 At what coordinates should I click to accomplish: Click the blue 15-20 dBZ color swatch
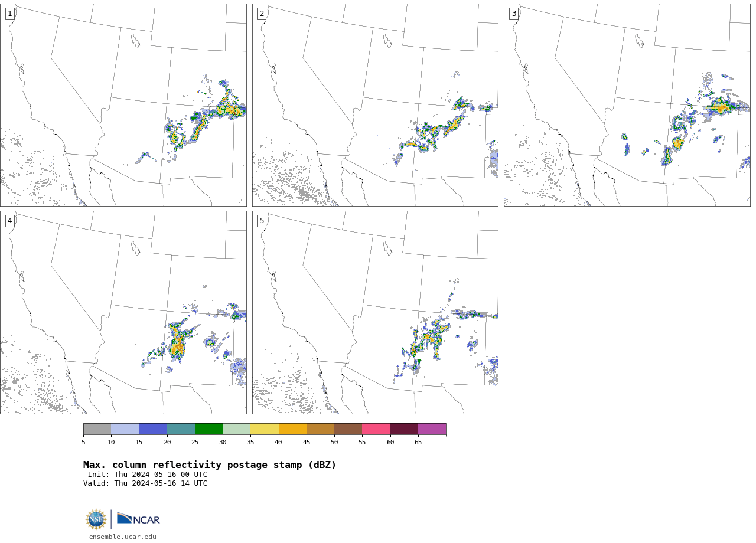click(153, 429)
